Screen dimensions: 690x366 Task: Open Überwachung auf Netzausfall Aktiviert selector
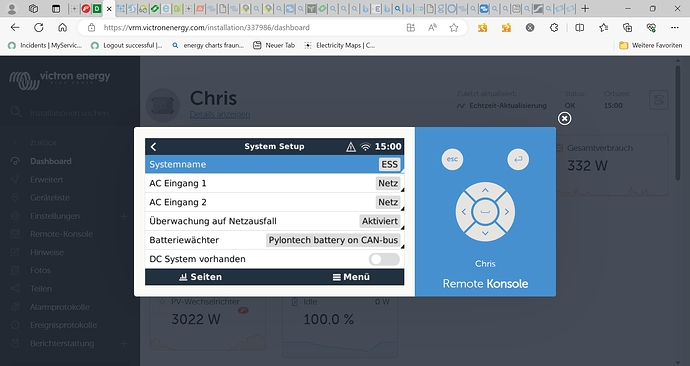380,221
